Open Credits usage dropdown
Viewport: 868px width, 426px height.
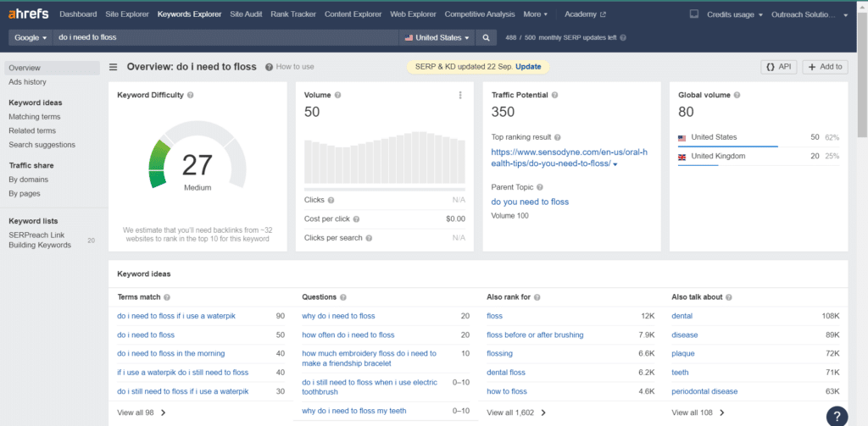coord(735,14)
